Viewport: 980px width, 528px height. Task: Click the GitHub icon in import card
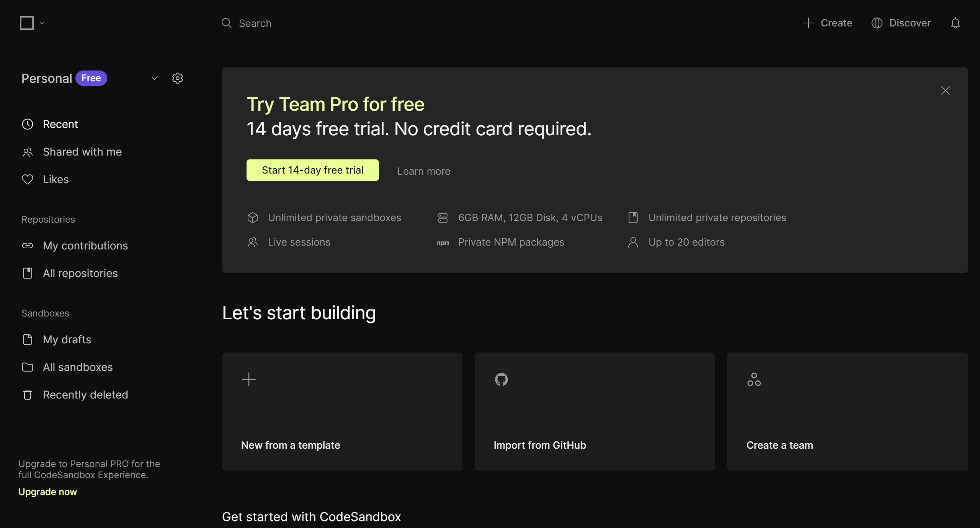click(501, 379)
